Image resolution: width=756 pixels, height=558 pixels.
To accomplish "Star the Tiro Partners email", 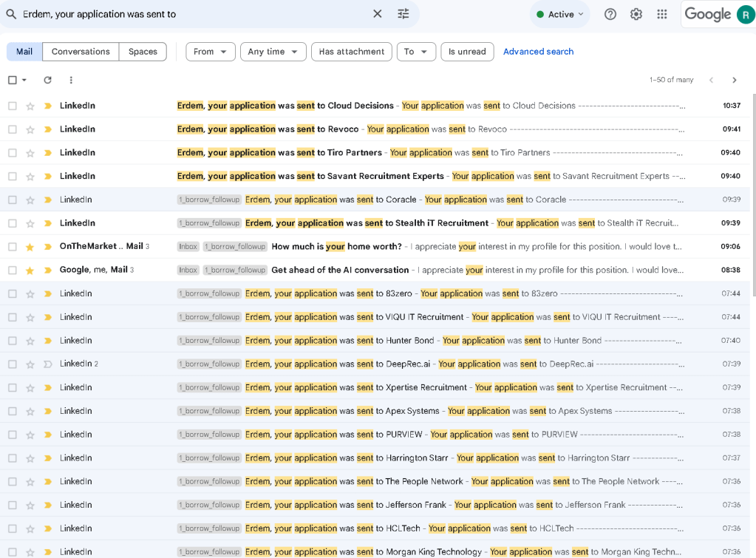I will tap(30, 153).
